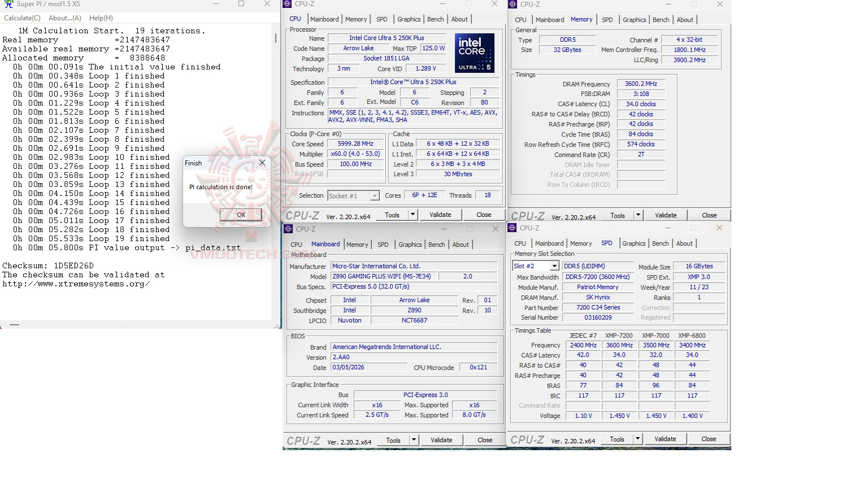
Task: Expand the Tools arrow in the processor window
Action: coord(413,215)
